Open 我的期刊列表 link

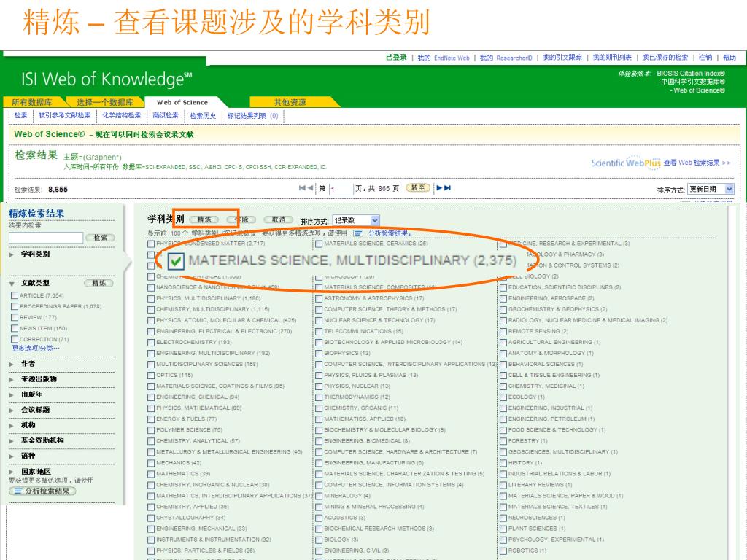tap(612, 58)
